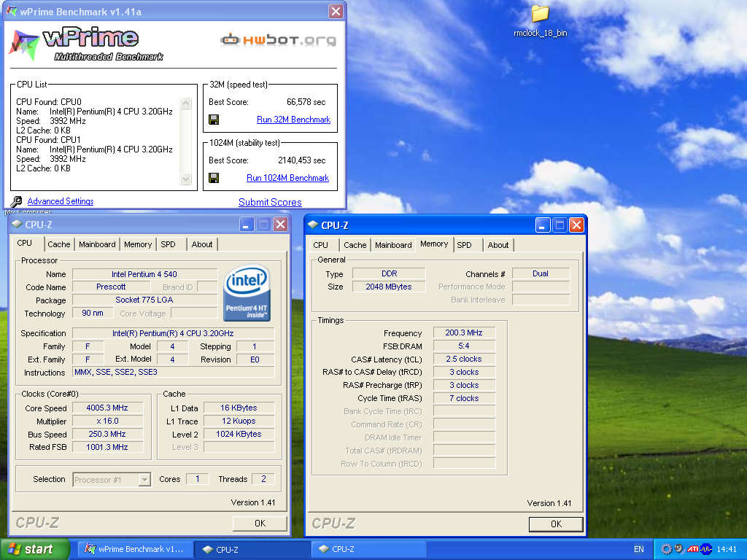Switch to second CPU-Z taskbar button
The image size is (747, 560).
tap(368, 549)
